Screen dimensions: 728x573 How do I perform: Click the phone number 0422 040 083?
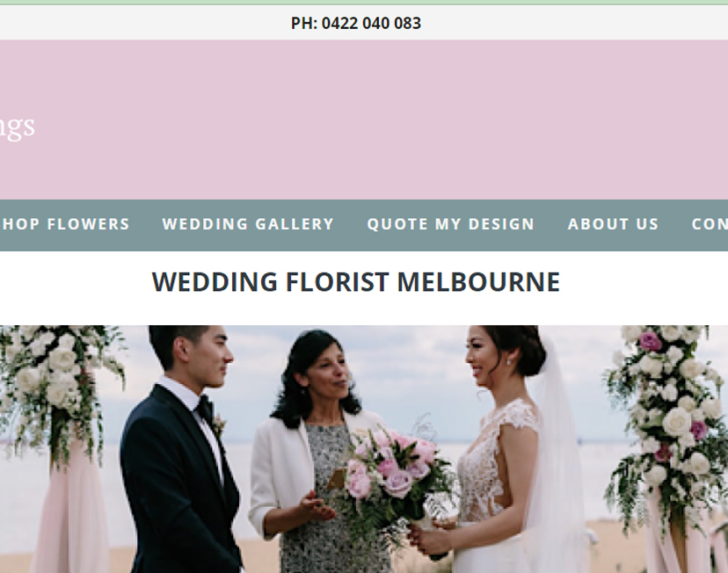point(371,23)
